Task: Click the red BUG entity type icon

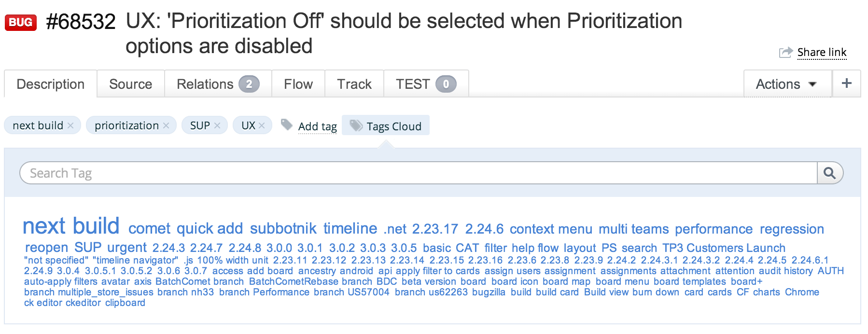Action: pyautogui.click(x=21, y=22)
